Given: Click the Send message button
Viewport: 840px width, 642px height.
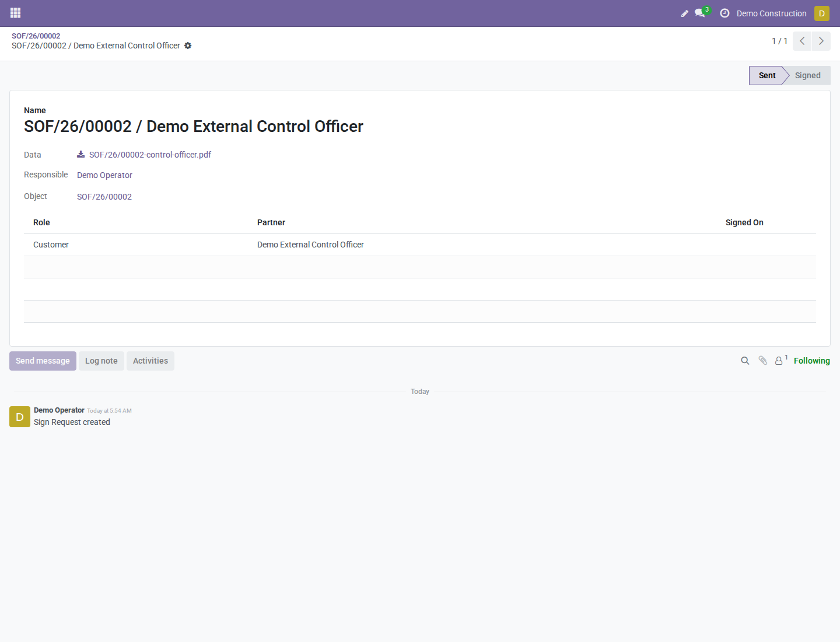Looking at the screenshot, I should [x=43, y=361].
